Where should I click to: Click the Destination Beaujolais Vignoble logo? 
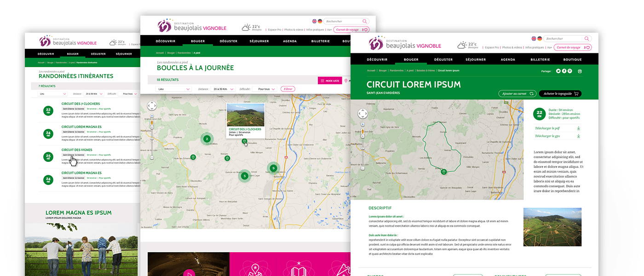(x=404, y=44)
